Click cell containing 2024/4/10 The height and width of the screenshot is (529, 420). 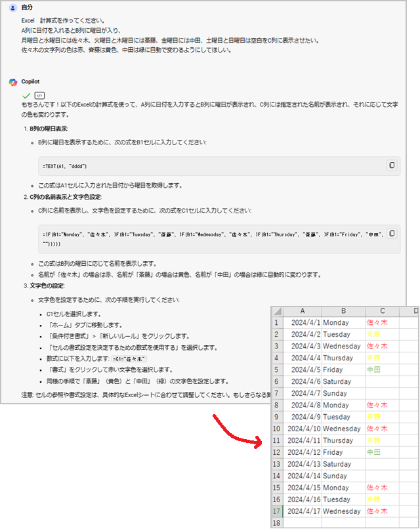click(x=303, y=429)
